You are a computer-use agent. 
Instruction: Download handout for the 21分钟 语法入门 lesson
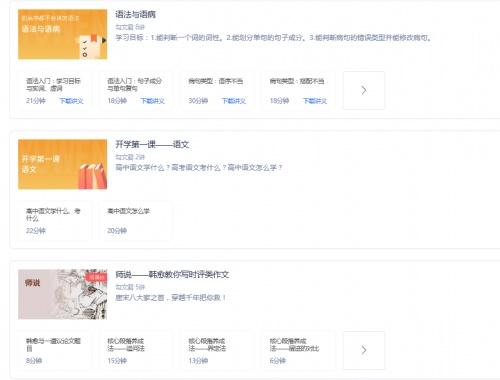pos(71,101)
